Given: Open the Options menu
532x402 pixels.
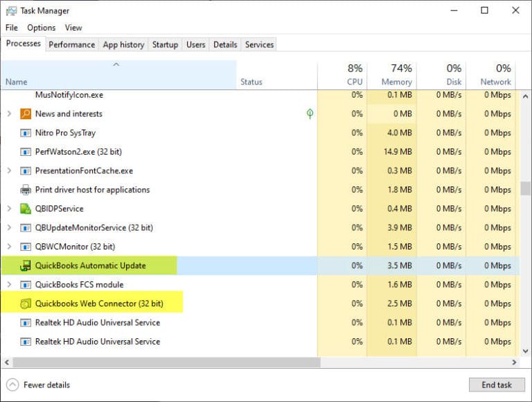Looking at the screenshot, I should coord(42,28).
